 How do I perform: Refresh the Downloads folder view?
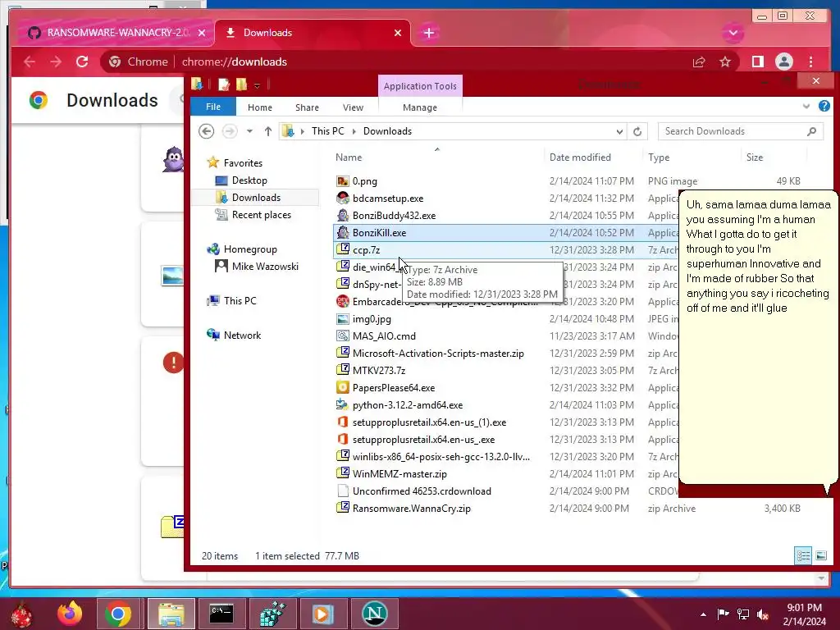pyautogui.click(x=637, y=131)
